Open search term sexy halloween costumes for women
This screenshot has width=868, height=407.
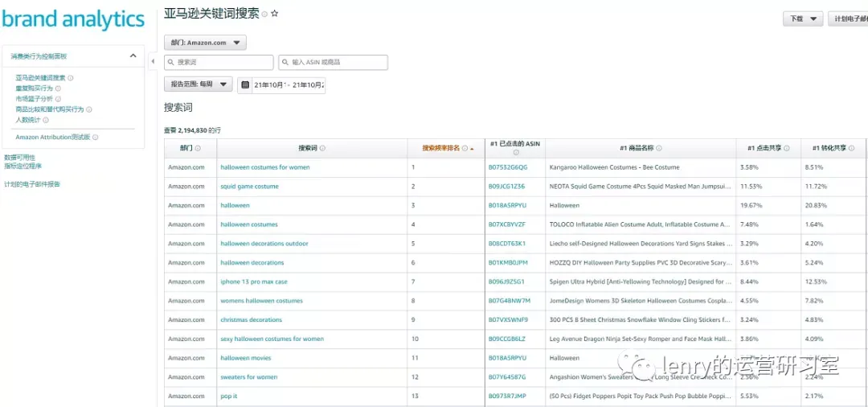tap(272, 339)
